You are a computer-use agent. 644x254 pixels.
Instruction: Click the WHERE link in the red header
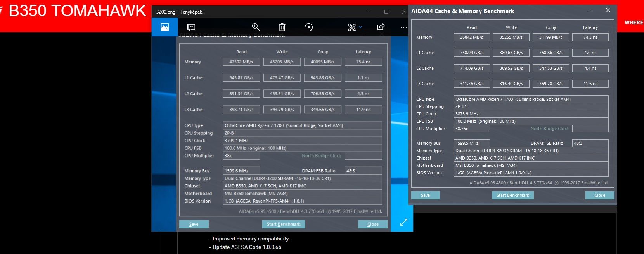(634, 22)
